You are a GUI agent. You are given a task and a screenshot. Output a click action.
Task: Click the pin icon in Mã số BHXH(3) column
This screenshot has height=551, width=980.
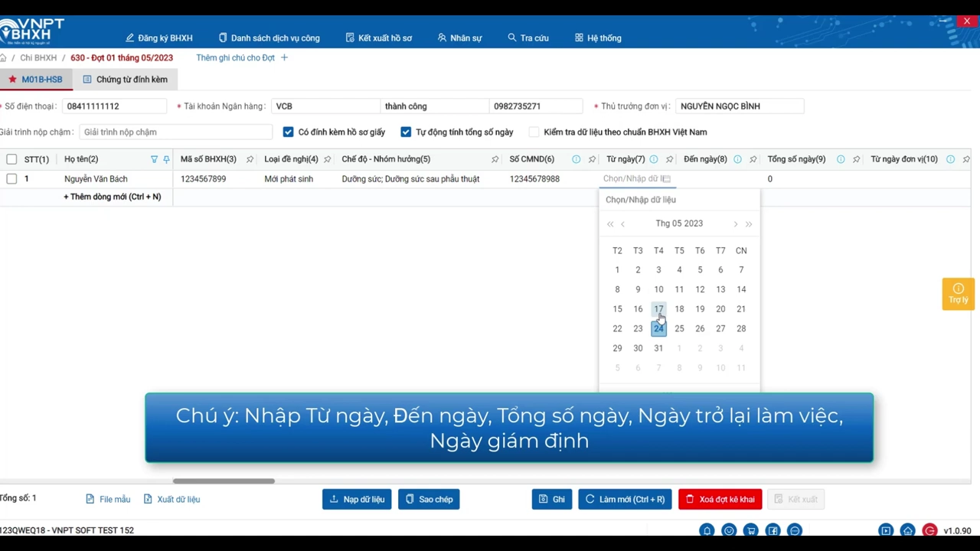(x=250, y=159)
